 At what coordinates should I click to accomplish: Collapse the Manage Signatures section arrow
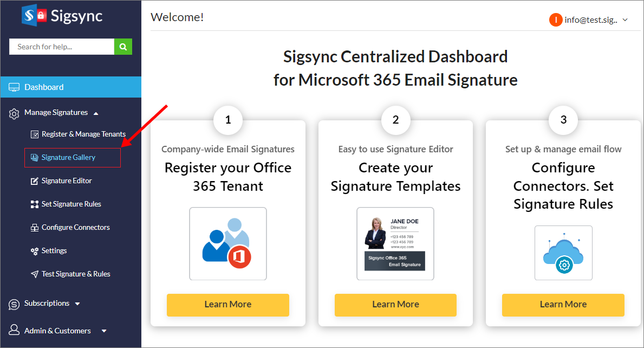click(96, 113)
